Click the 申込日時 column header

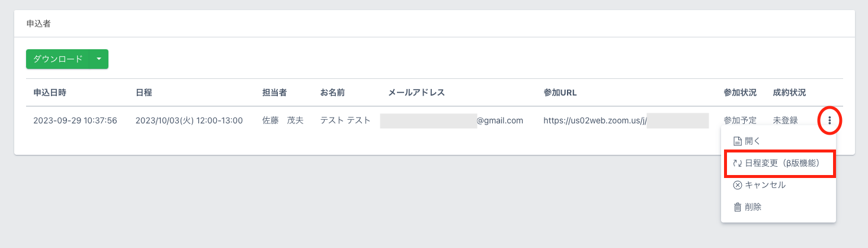point(50,93)
